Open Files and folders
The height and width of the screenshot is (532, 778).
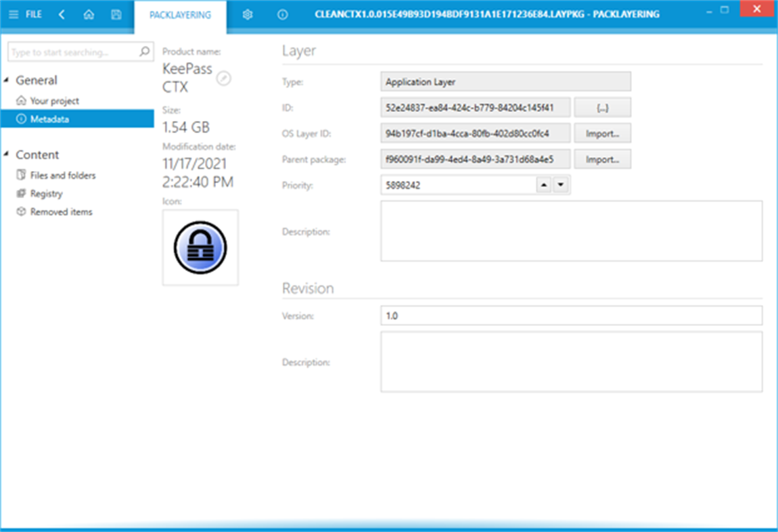click(63, 175)
